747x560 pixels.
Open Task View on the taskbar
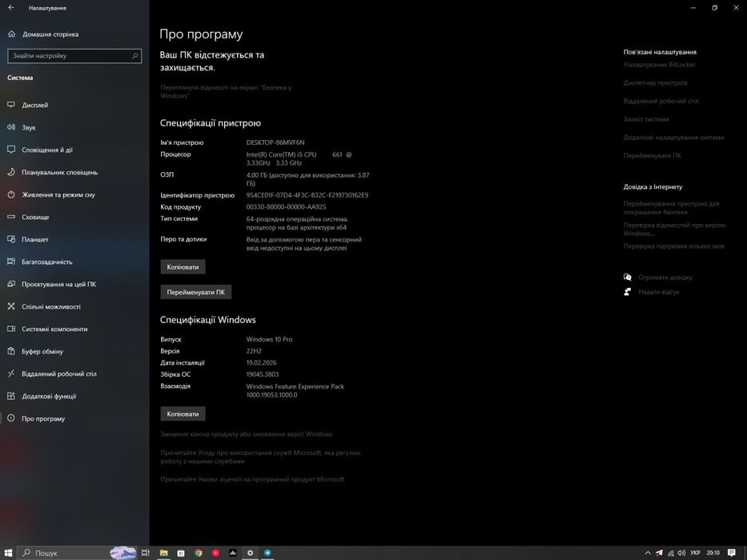click(x=145, y=553)
